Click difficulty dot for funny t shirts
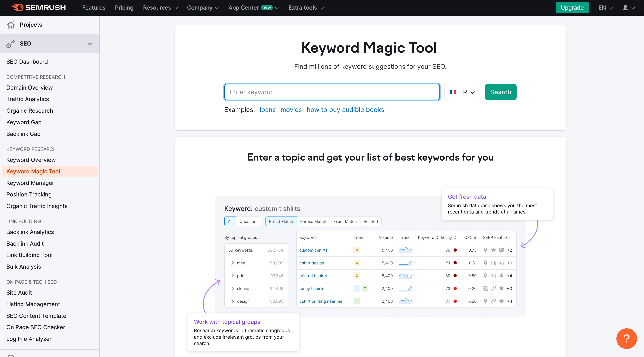 click(x=455, y=288)
